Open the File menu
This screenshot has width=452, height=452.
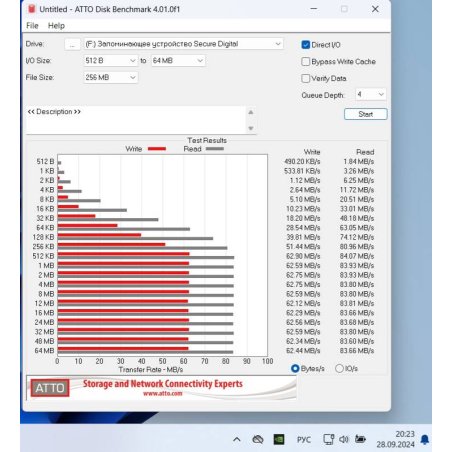[x=32, y=26]
